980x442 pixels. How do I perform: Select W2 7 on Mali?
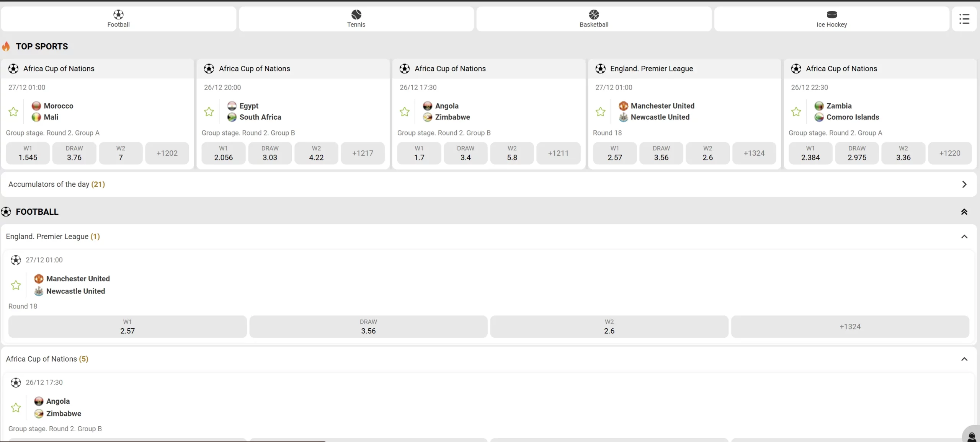click(x=121, y=153)
